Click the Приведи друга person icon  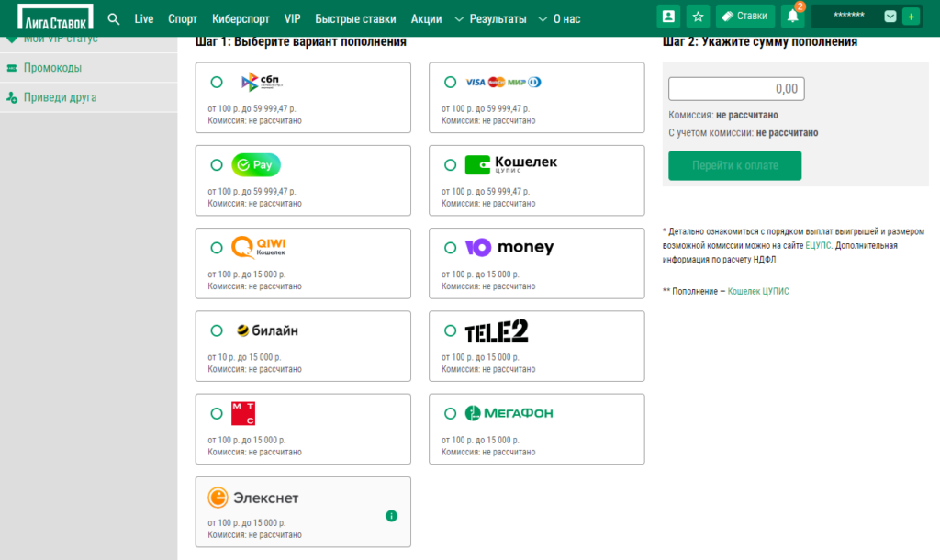point(11,97)
